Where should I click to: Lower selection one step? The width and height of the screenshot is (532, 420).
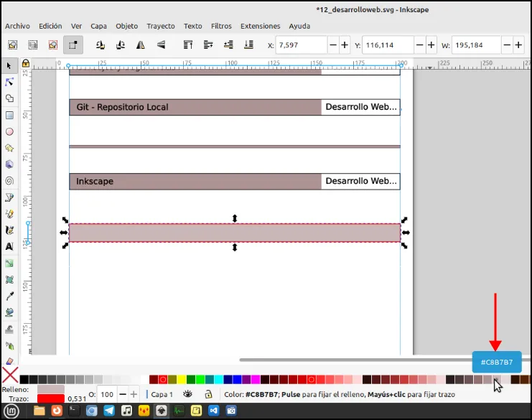228,45
